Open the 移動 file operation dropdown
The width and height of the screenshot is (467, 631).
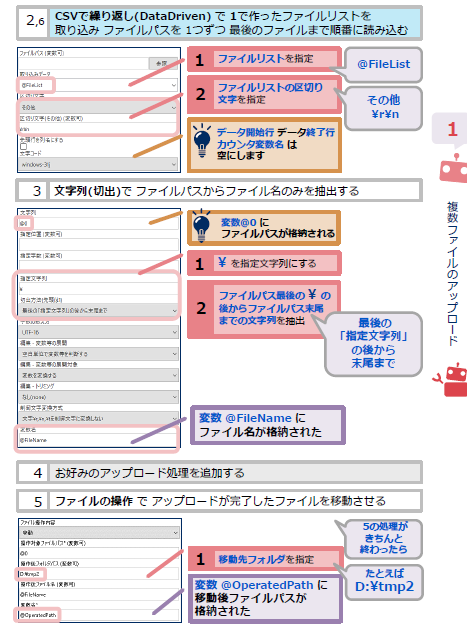tap(99, 532)
